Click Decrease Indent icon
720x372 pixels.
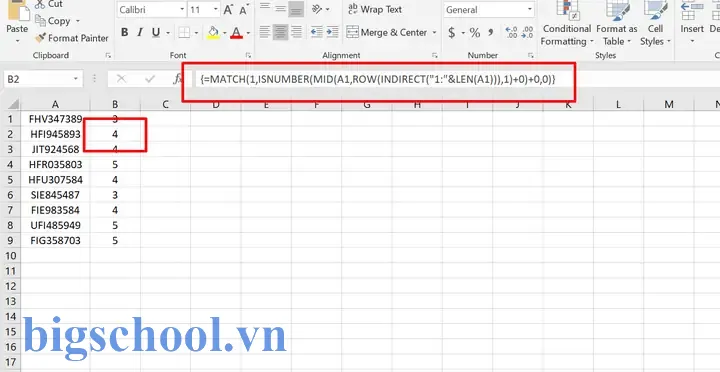[x=317, y=32]
